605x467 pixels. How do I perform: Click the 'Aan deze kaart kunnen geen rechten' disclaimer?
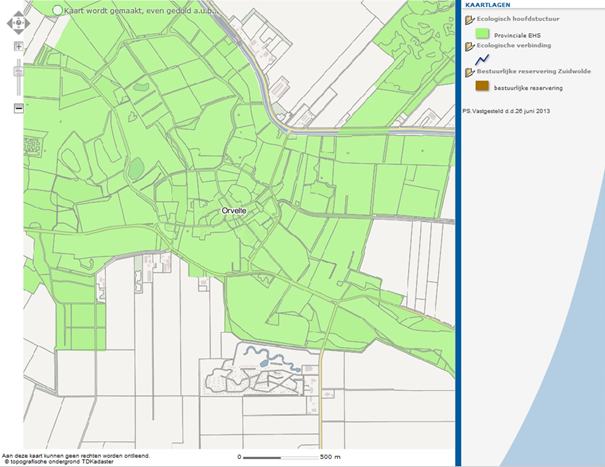click(x=76, y=456)
